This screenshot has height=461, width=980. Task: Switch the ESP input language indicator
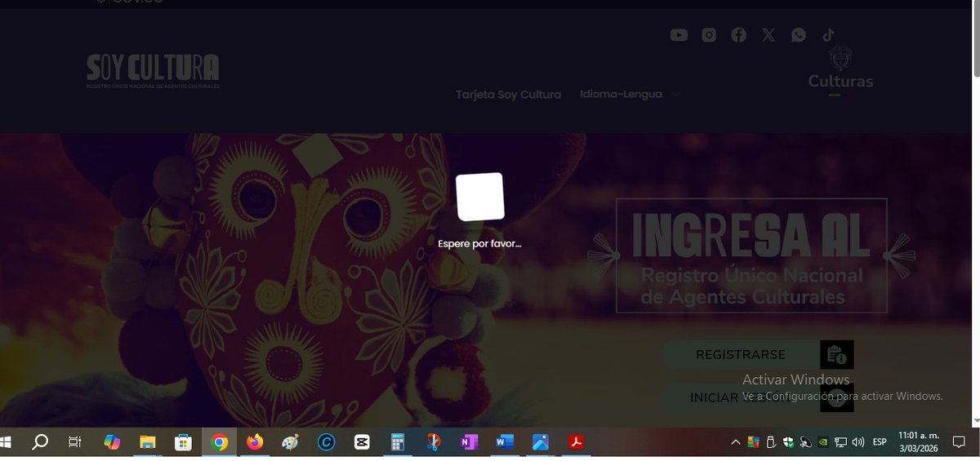(880, 442)
